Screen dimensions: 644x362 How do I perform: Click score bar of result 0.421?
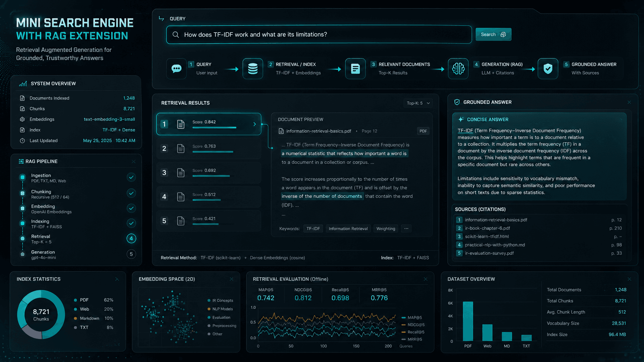coord(205,224)
